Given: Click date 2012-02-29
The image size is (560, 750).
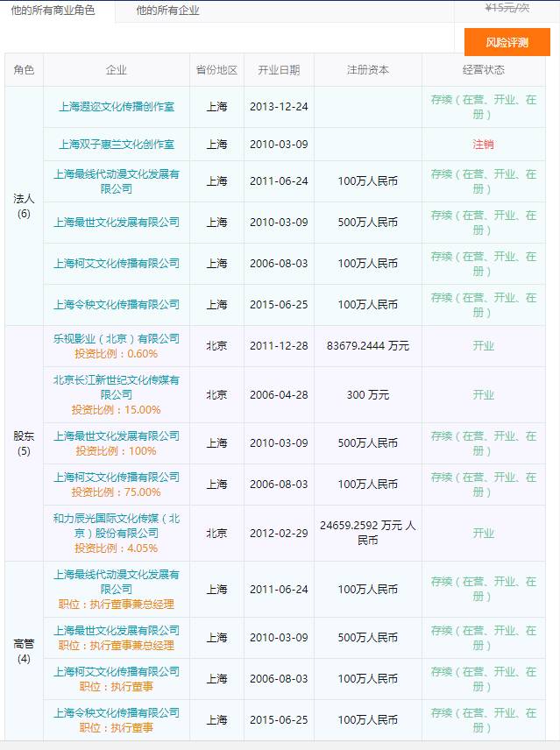Looking at the screenshot, I should point(279,534).
